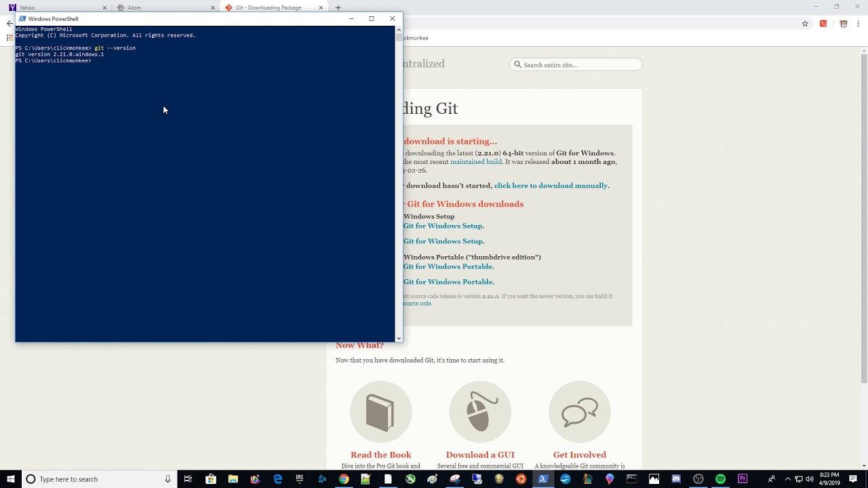Image resolution: width=868 pixels, height=488 pixels.
Task: Open League of Legends taskbar icon
Action: pos(587,479)
